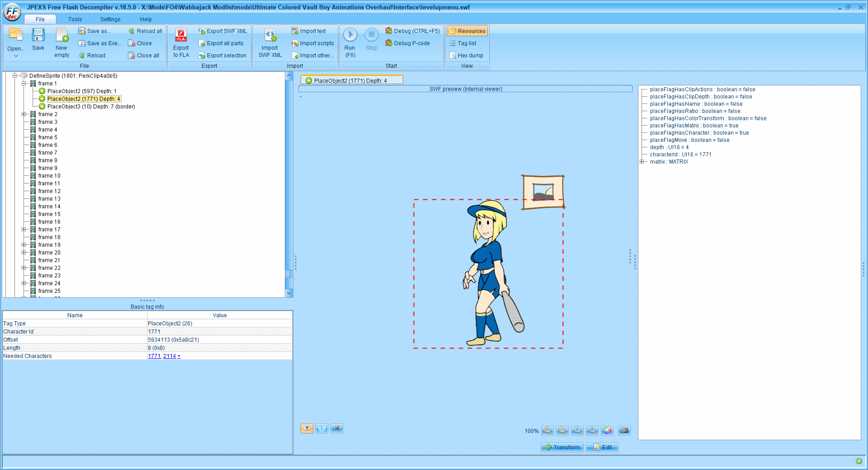Image resolution: width=868 pixels, height=470 pixels.
Task: Switch to Hex dump view
Action: coord(466,56)
